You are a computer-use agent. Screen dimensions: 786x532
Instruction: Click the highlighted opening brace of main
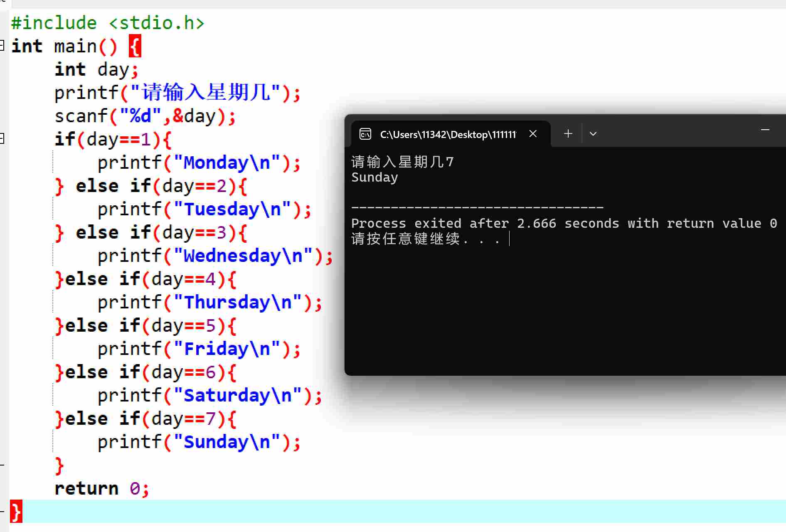pyautogui.click(x=135, y=46)
